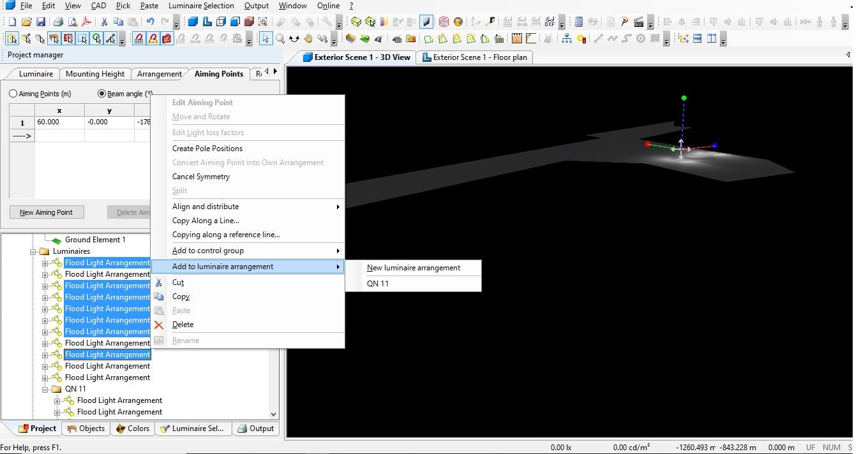868x454 pixels.
Task: Activate the hand pan tool
Action: click(x=308, y=39)
